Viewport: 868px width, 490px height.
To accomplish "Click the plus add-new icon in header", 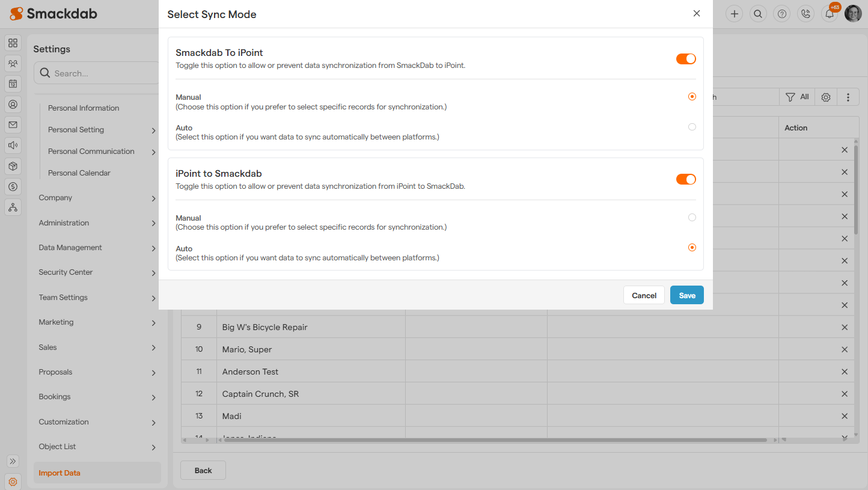I will click(x=734, y=14).
